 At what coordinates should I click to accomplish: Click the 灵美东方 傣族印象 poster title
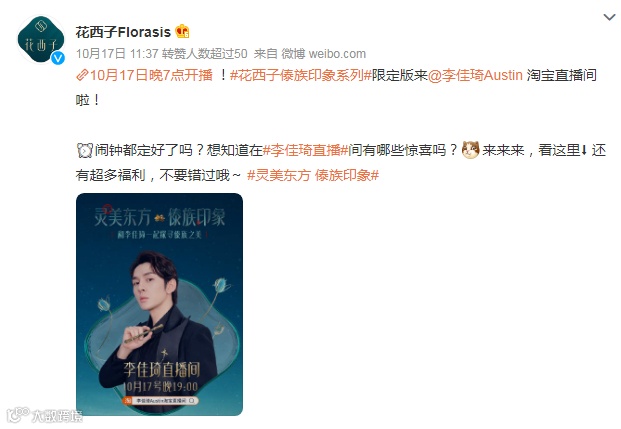160,217
